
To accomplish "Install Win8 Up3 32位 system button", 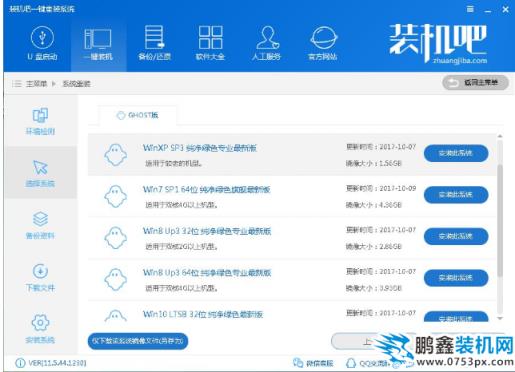I will click(456, 236).
